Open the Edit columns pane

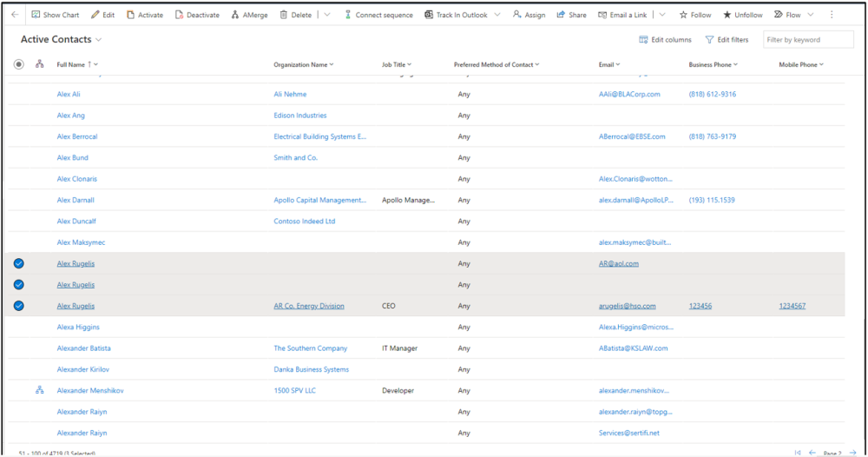666,40
